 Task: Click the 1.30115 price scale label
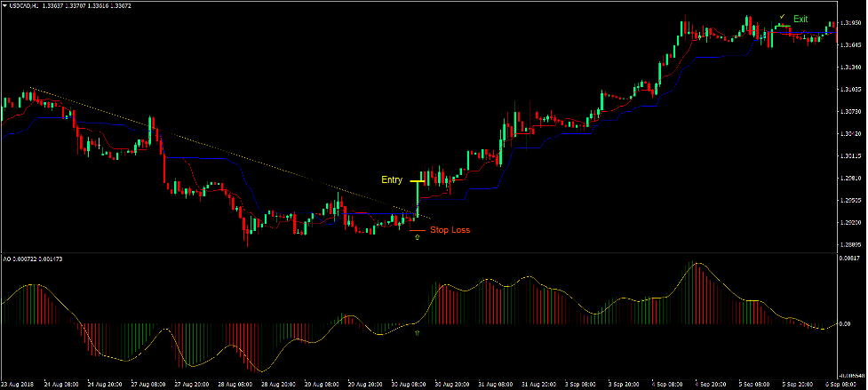849,156
